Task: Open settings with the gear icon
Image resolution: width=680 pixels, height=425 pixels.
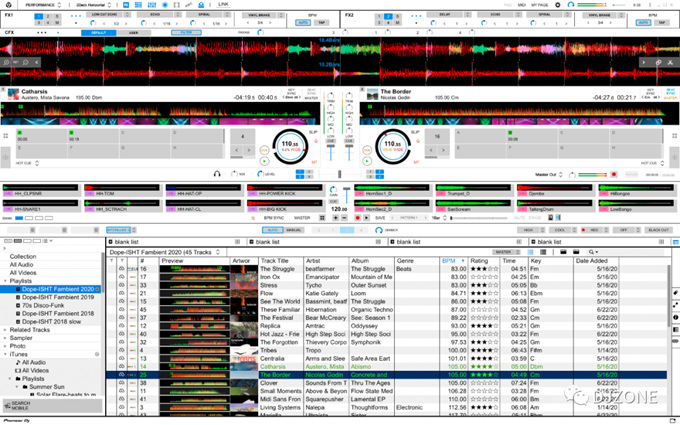Action: [558, 5]
